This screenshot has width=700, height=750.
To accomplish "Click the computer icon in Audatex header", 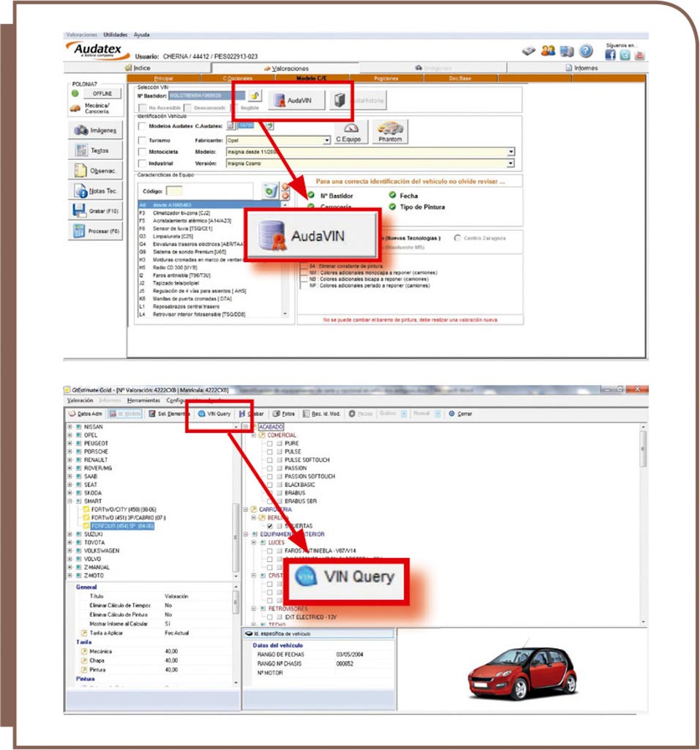I will 567,51.
